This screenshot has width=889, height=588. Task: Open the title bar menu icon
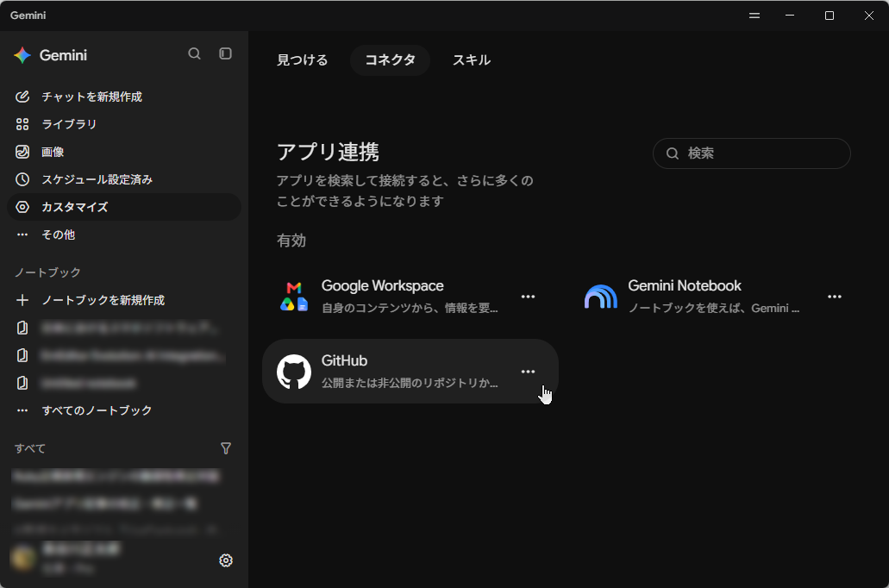click(754, 16)
